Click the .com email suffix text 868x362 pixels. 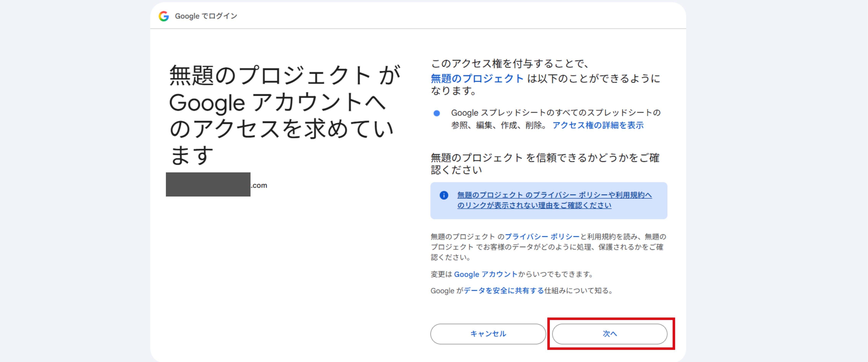259,185
